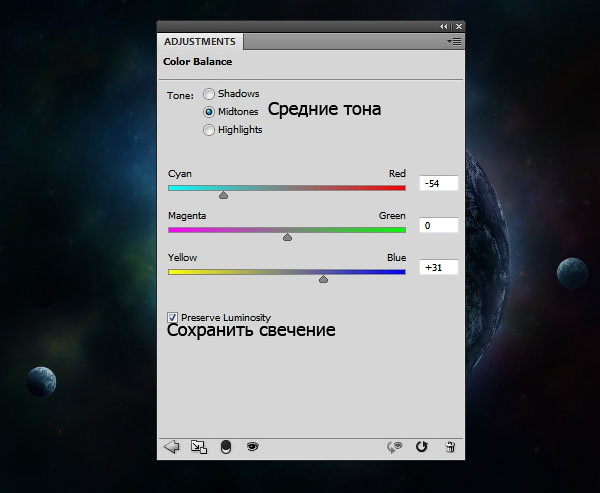Collapse panel with double arrow icon
Image resolution: width=600 pixels, height=493 pixels.
pyautogui.click(x=444, y=27)
